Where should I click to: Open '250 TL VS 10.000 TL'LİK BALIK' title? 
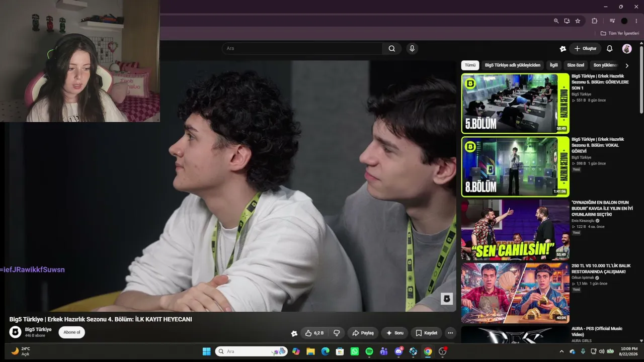pos(601,268)
